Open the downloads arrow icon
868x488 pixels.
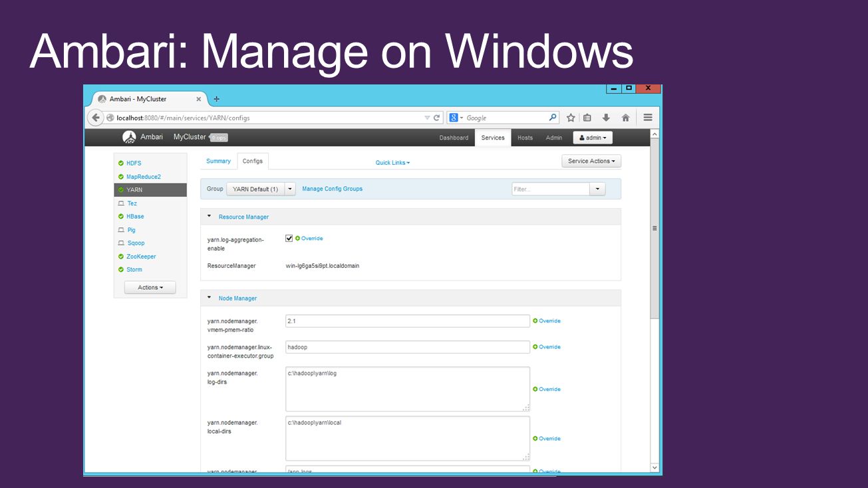click(606, 118)
